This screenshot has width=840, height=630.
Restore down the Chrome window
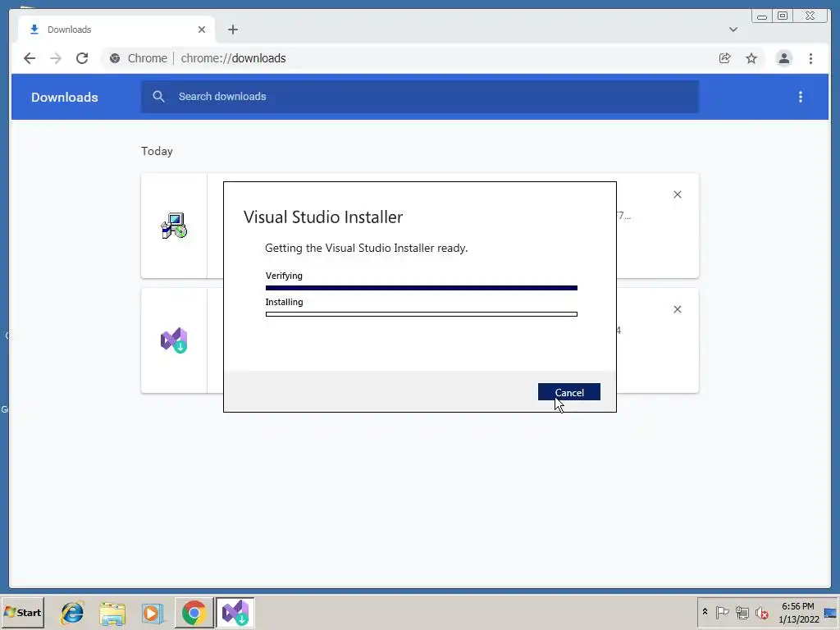783,16
